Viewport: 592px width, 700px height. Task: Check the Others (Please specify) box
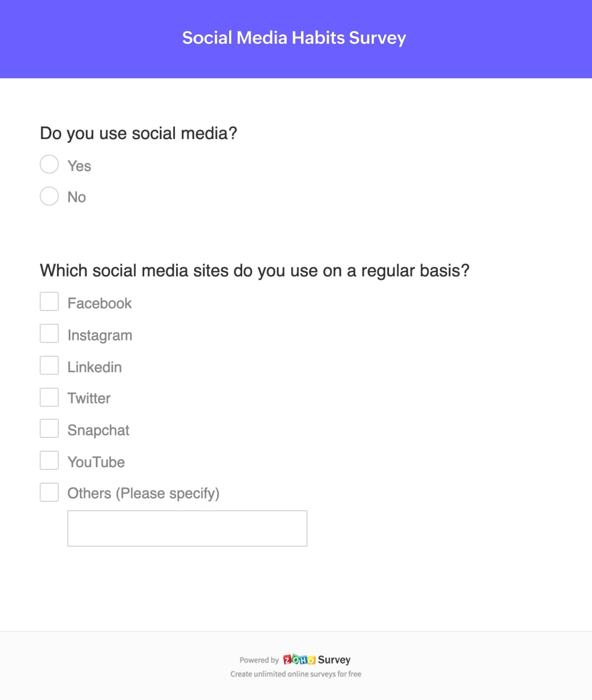pos(49,492)
